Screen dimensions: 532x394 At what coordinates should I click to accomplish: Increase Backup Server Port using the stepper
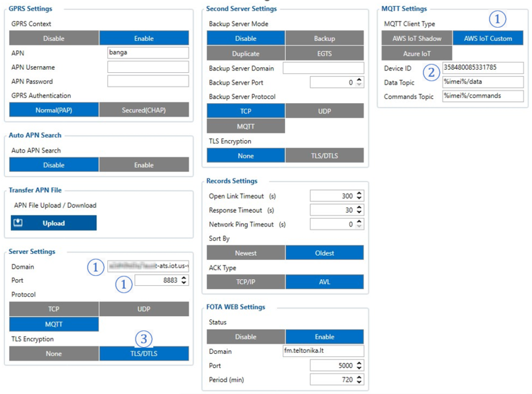358,78
